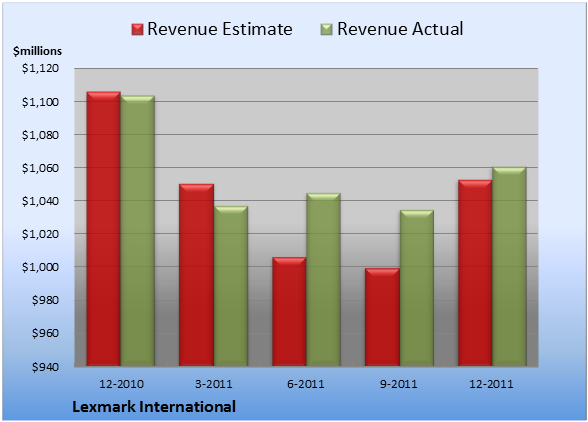Click the 3-2011 category label
The width and height of the screenshot is (588, 422).
pos(214,384)
